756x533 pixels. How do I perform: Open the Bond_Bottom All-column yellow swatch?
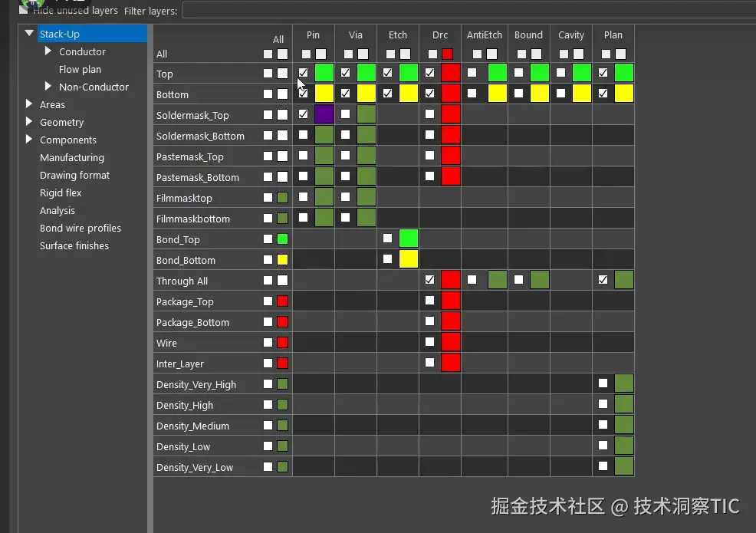tap(282, 260)
